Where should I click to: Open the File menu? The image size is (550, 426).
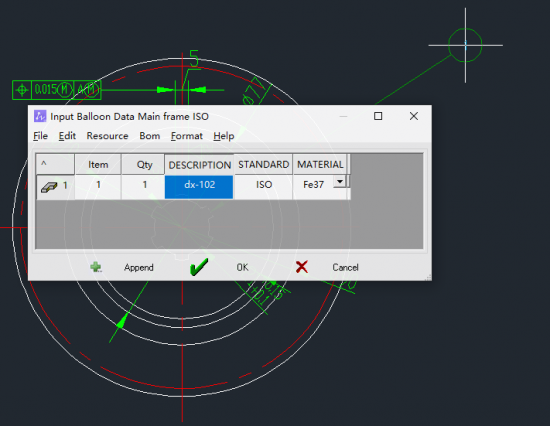(x=40, y=136)
